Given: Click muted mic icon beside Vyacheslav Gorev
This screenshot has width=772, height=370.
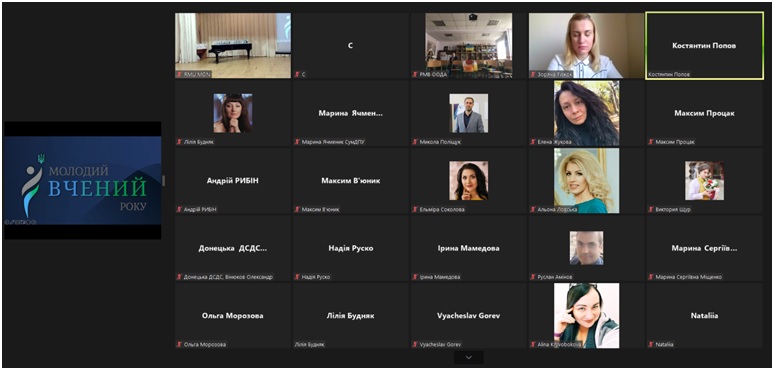Looking at the screenshot, I should coord(415,344).
